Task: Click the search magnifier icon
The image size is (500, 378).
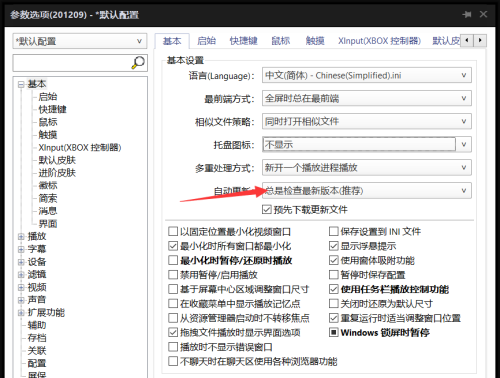Action: point(138,62)
